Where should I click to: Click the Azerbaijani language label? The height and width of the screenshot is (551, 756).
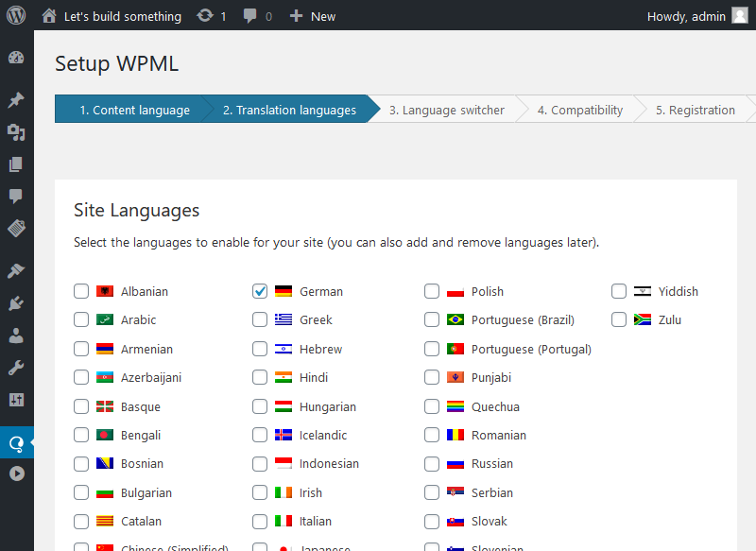click(151, 377)
